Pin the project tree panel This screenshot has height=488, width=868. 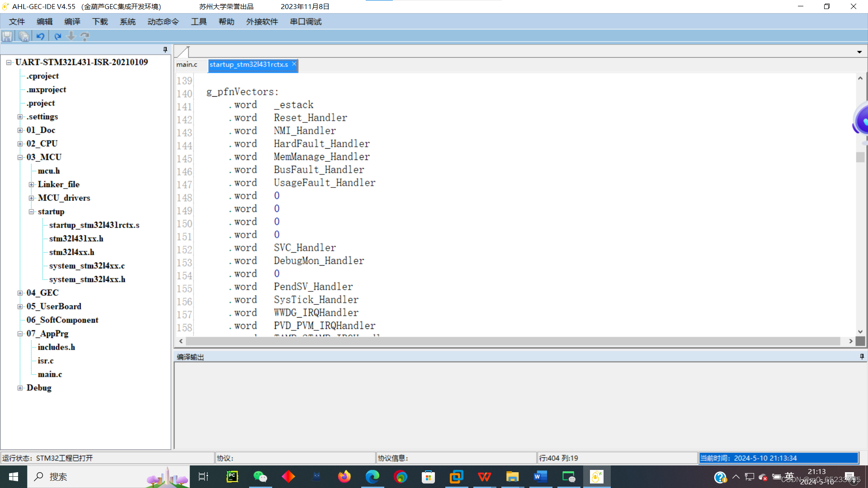point(165,50)
